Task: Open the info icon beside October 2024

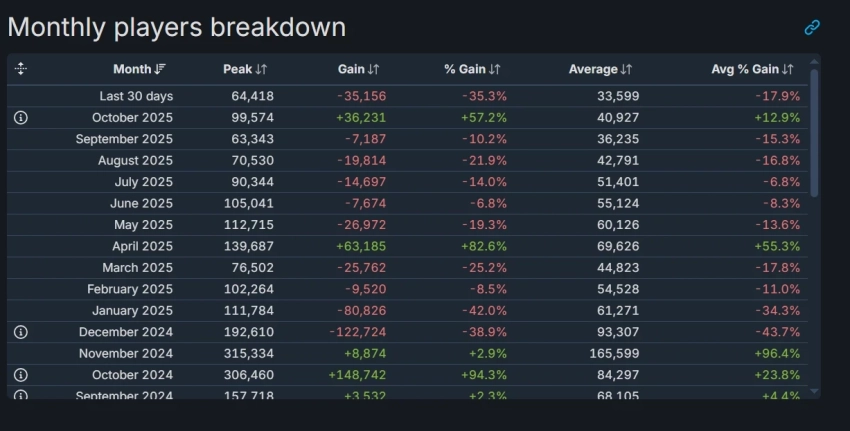Action: [x=21, y=375]
